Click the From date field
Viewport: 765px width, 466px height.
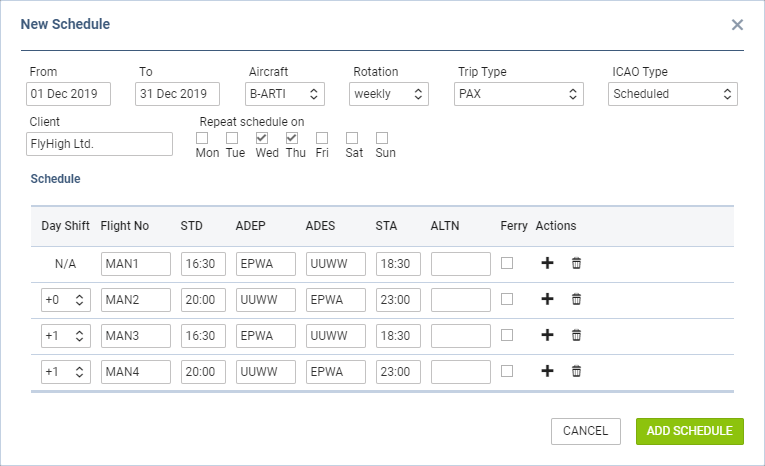click(x=68, y=94)
